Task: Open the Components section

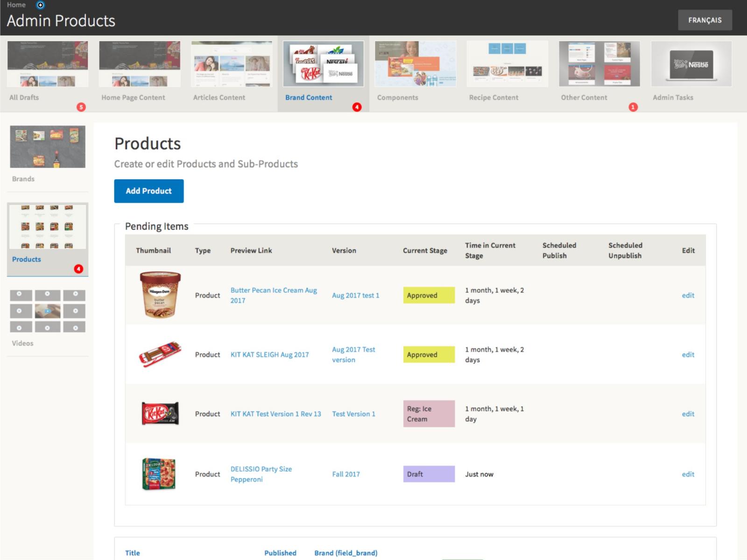Action: pyautogui.click(x=397, y=98)
